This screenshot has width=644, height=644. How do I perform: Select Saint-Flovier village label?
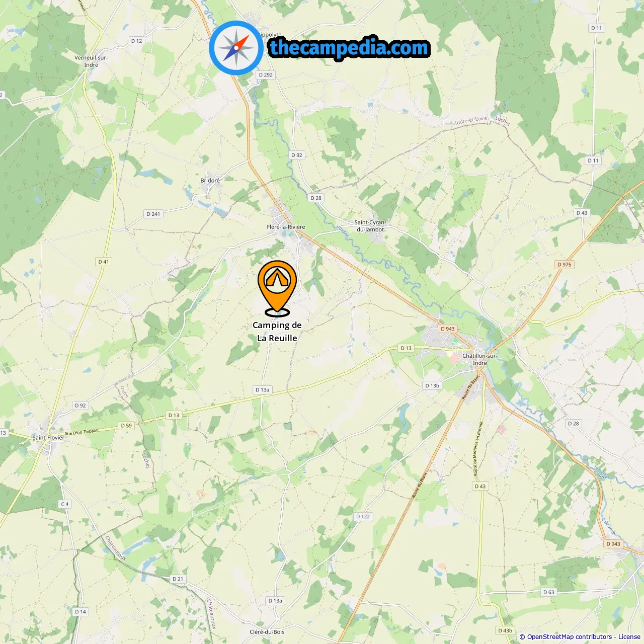click(x=48, y=438)
